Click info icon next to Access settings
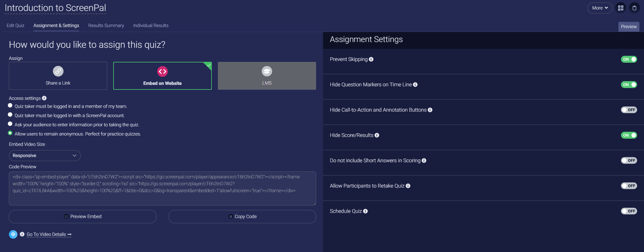This screenshot has width=644, height=252. pyautogui.click(x=44, y=98)
